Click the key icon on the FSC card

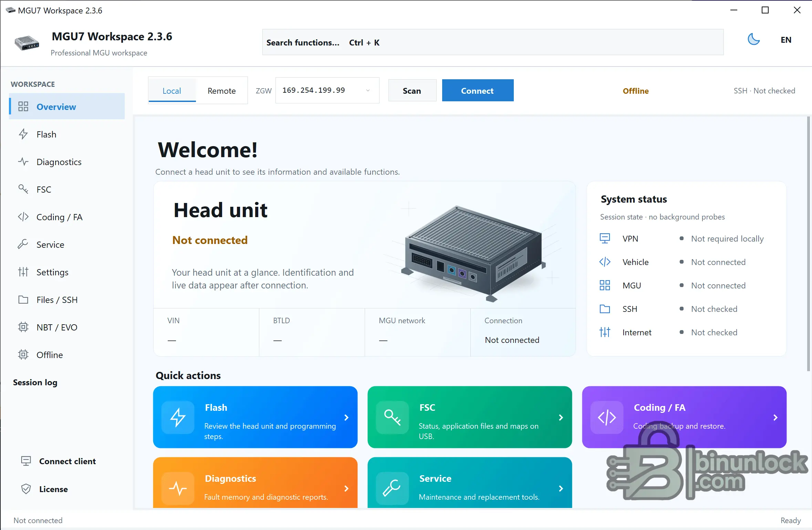coord(393,417)
